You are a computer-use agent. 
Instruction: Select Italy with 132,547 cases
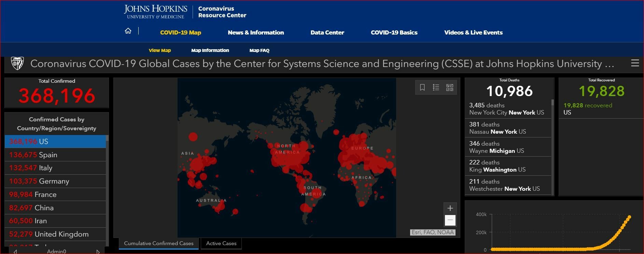55,168
